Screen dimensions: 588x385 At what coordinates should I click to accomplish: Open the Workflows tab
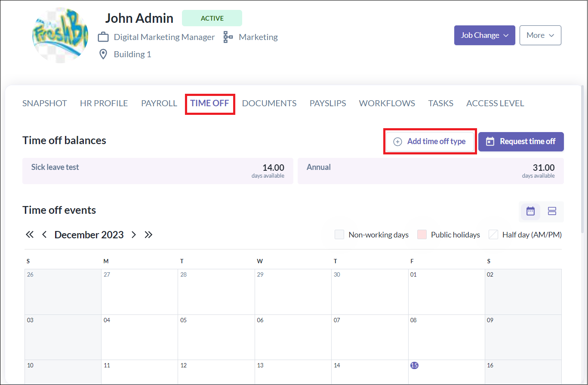[387, 103]
